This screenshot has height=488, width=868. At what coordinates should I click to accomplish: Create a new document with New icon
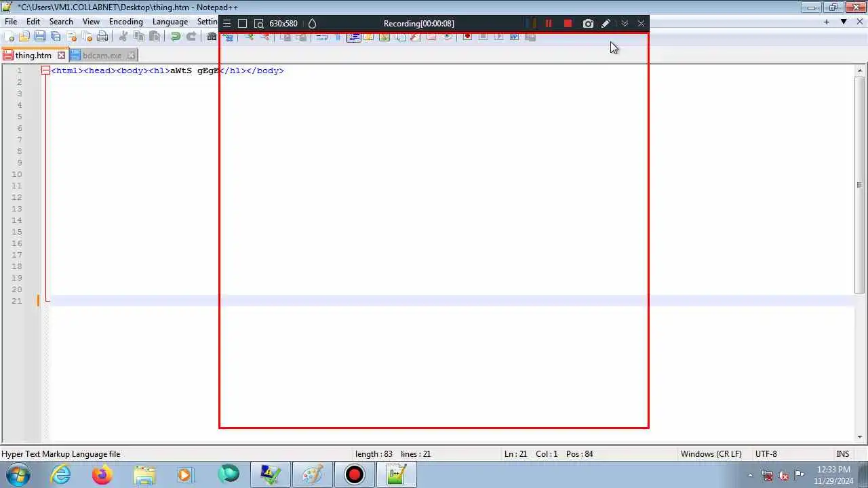point(9,37)
